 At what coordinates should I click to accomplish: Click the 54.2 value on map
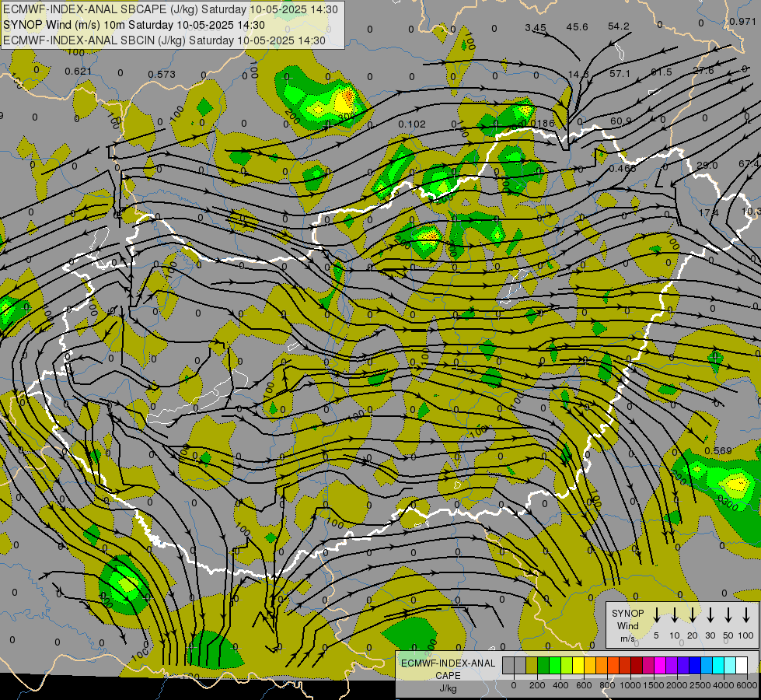(618, 26)
